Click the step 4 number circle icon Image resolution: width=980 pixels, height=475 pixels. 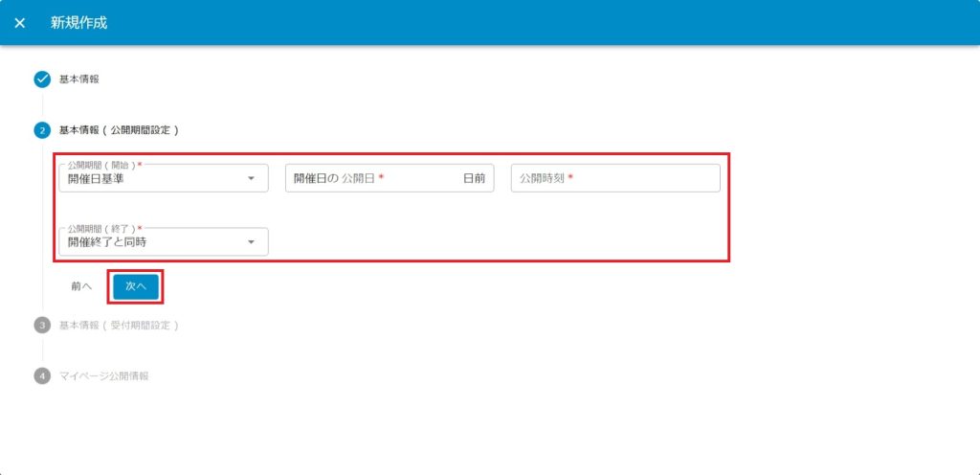click(x=42, y=376)
